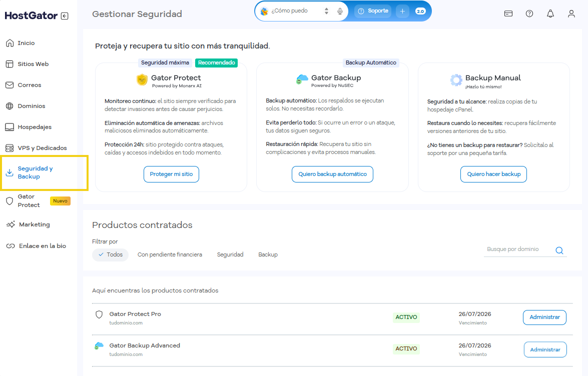
Task: Filter products by Seguridad
Action: pyautogui.click(x=230, y=254)
